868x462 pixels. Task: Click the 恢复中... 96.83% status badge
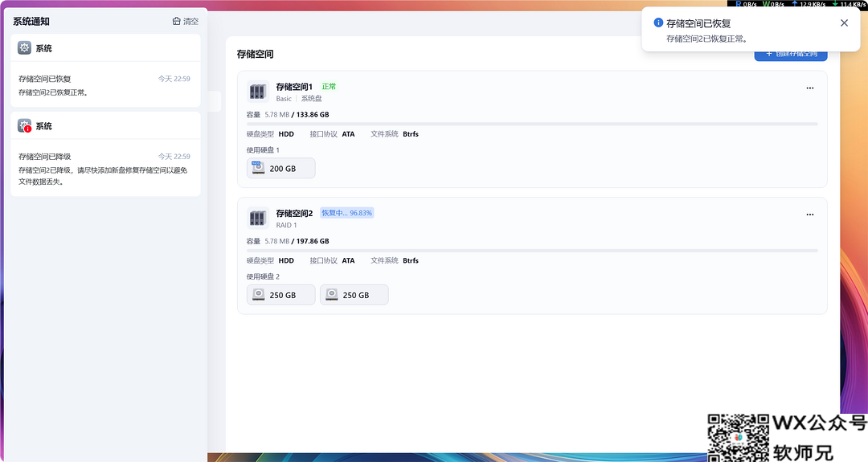click(347, 213)
